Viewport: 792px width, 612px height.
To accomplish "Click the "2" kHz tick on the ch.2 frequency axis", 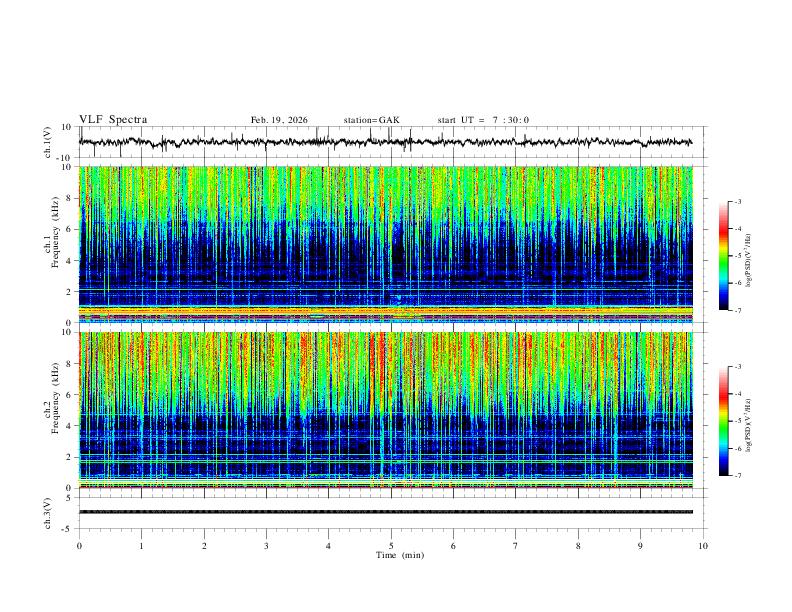I will click(69, 457).
